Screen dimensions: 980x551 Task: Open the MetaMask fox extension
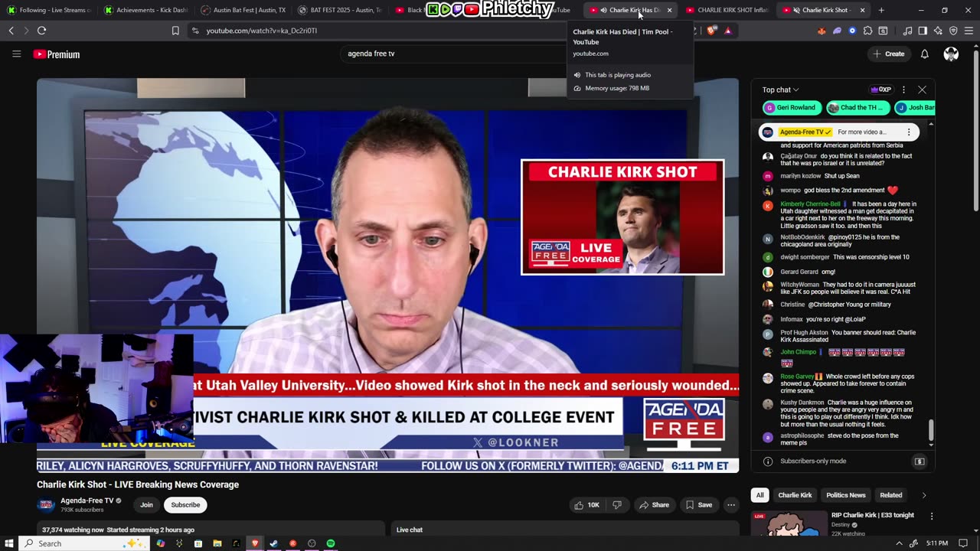pyautogui.click(x=822, y=31)
